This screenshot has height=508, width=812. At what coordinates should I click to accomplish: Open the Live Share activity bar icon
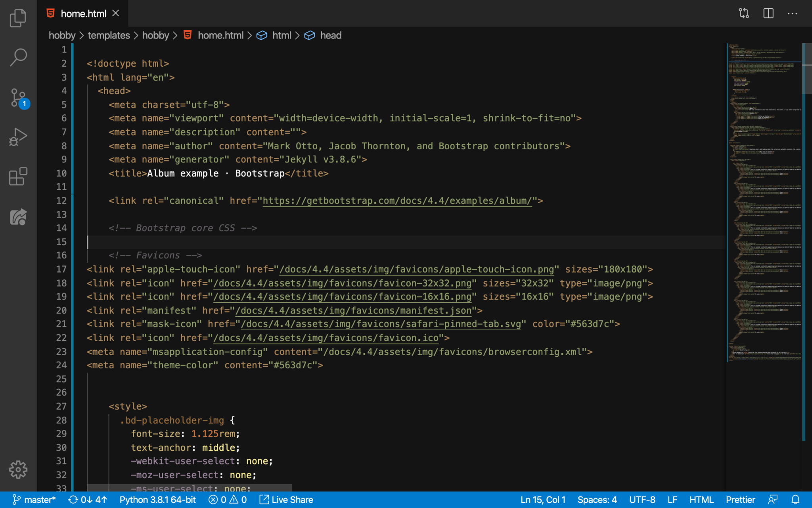click(x=18, y=217)
